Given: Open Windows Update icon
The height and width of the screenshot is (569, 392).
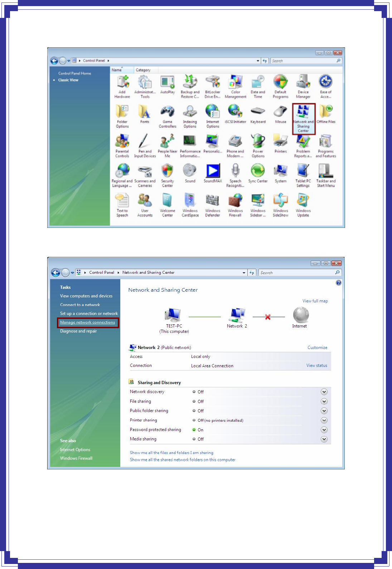Looking at the screenshot, I should tap(303, 205).
